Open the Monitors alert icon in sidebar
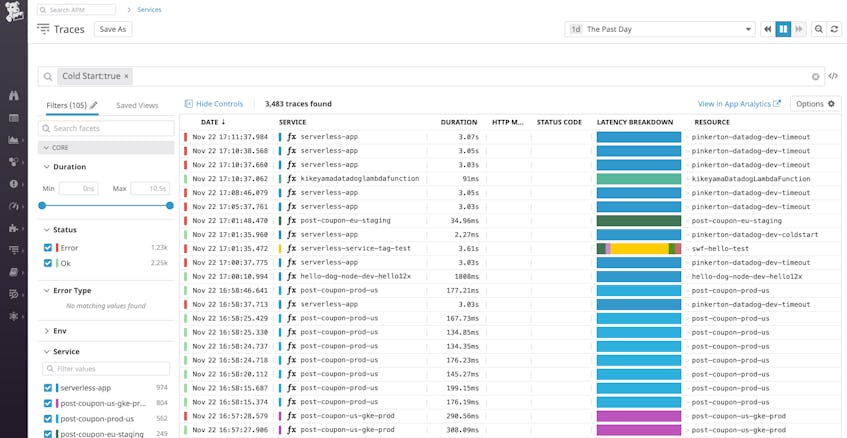 click(14, 184)
